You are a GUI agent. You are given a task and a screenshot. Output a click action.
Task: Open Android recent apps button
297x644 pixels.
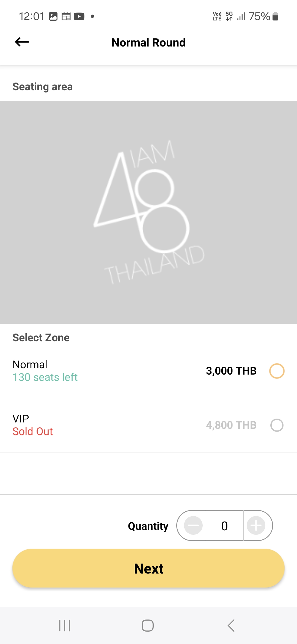tap(65, 626)
